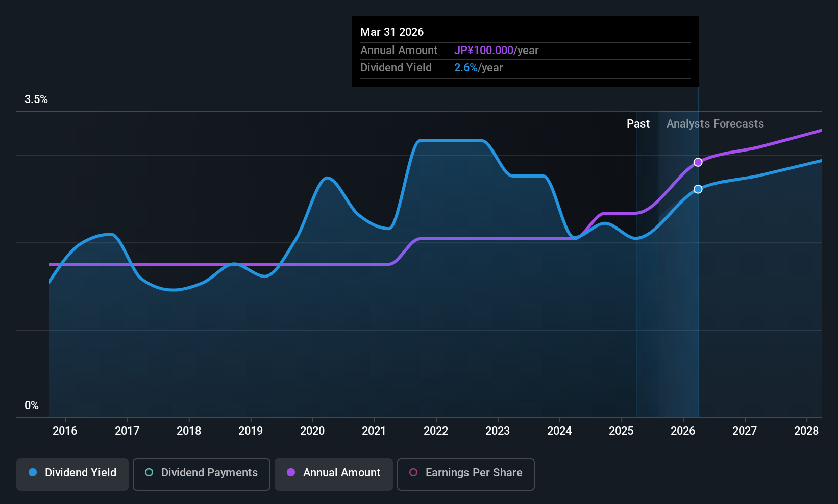Select the blue Dividend Yield data point marker
The height and width of the screenshot is (504, 838).
698,189
